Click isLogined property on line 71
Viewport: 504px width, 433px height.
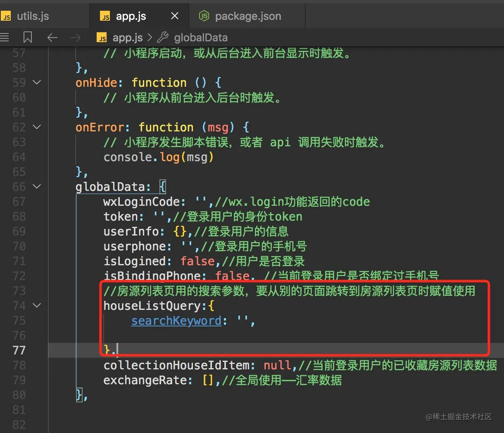134,261
